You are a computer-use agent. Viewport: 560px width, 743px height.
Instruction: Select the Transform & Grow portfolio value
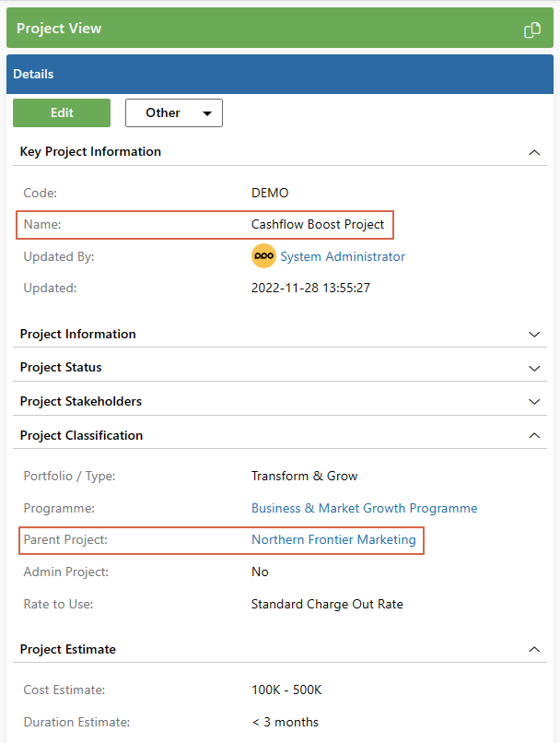tap(304, 476)
